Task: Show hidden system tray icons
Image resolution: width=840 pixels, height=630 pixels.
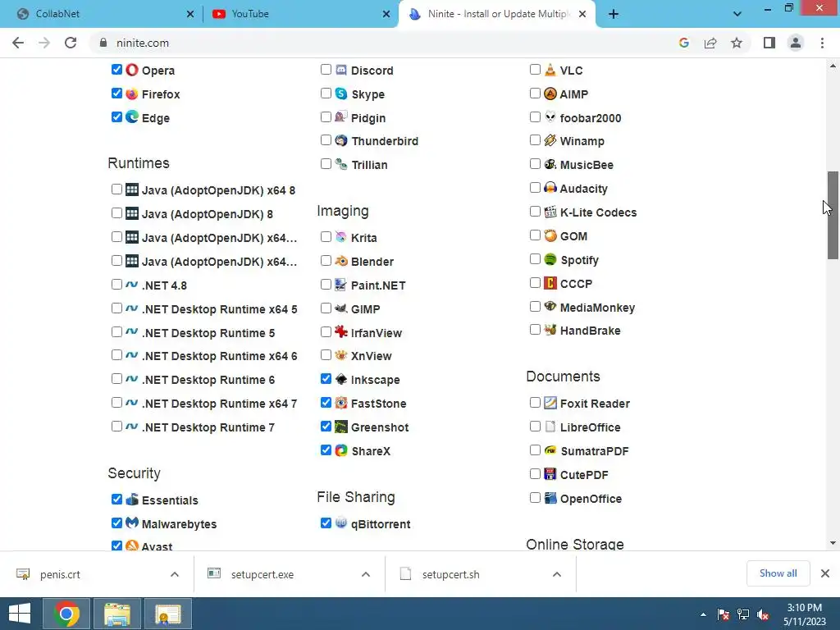Action: point(703,614)
